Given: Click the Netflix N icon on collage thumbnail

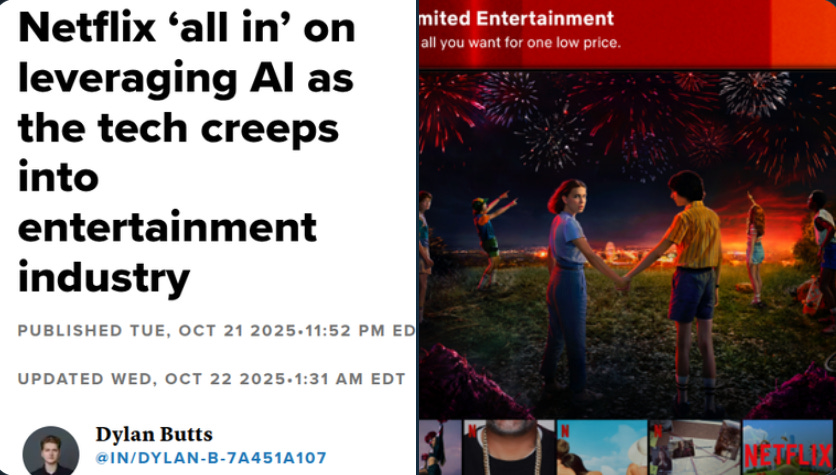Looking at the screenshot, I should point(658,430).
